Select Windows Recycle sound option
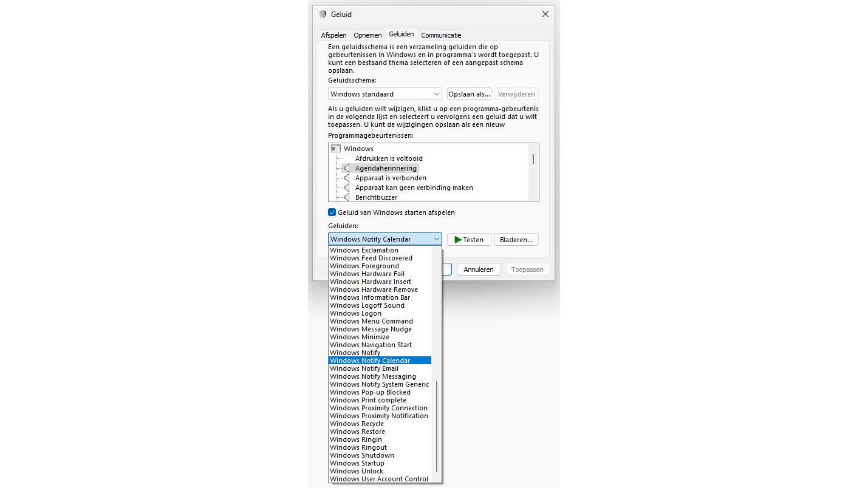 pos(380,424)
